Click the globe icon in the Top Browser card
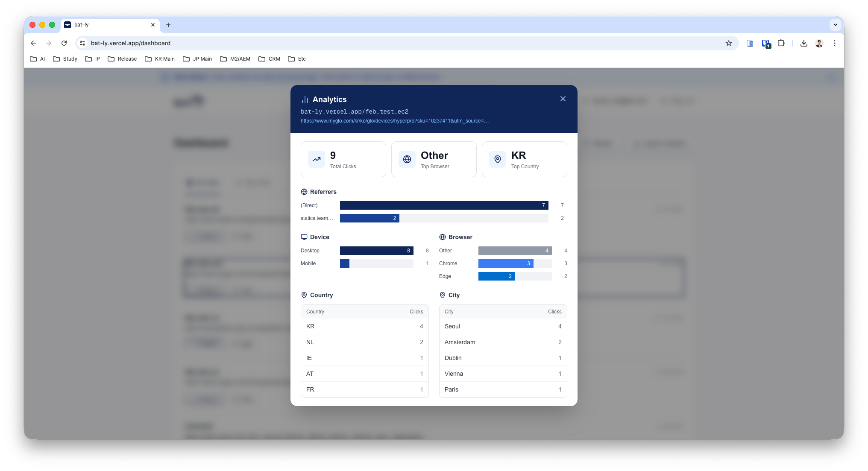 pos(407,159)
